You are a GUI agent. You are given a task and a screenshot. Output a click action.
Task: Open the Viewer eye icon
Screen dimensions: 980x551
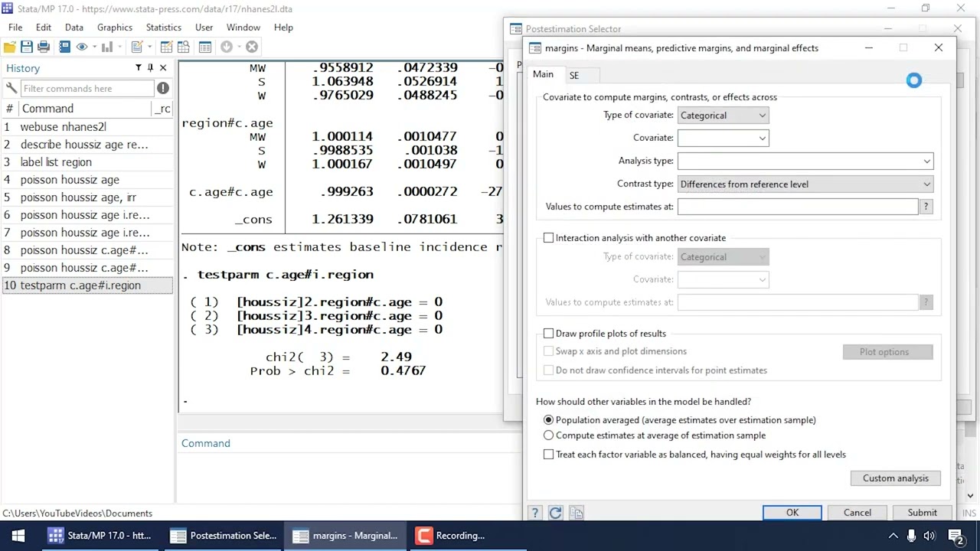click(81, 47)
